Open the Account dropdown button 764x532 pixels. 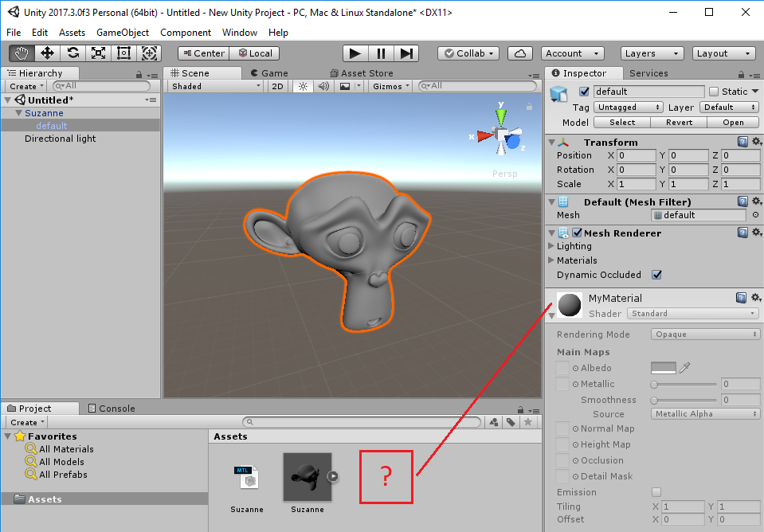coord(573,53)
